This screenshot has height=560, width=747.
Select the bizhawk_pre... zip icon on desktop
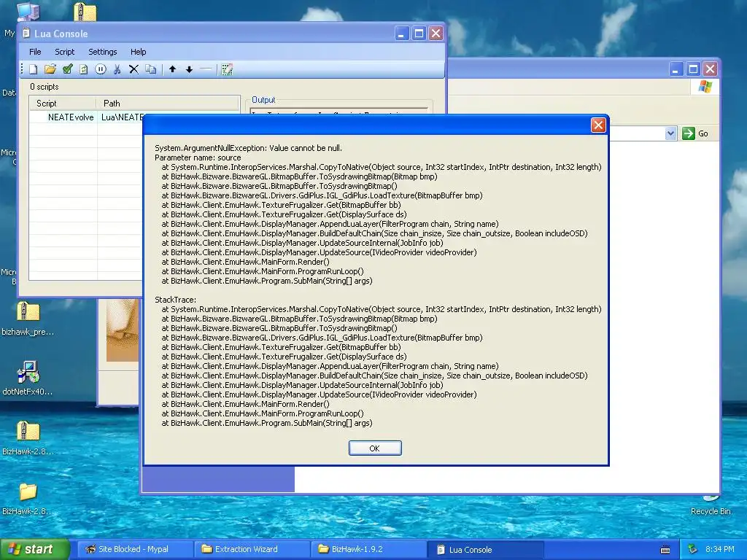click(x=28, y=312)
